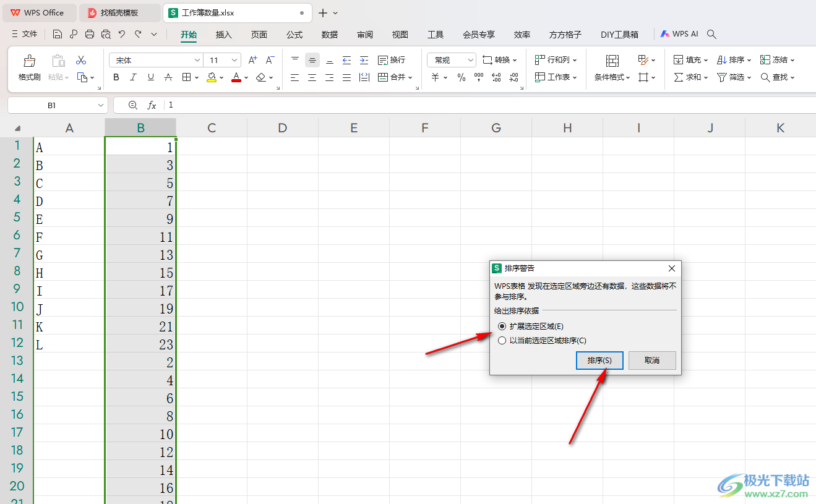Toggle Wrap Text (换行)
The height and width of the screenshot is (504, 816).
click(392, 60)
